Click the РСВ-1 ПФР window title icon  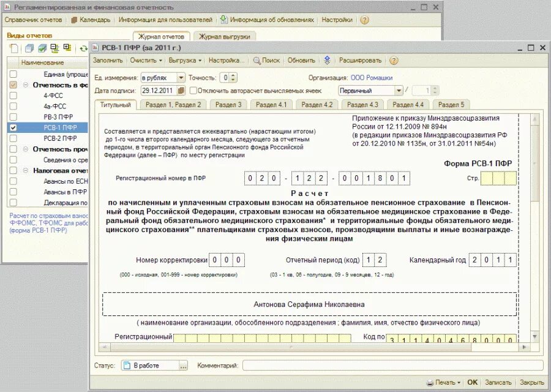click(96, 48)
